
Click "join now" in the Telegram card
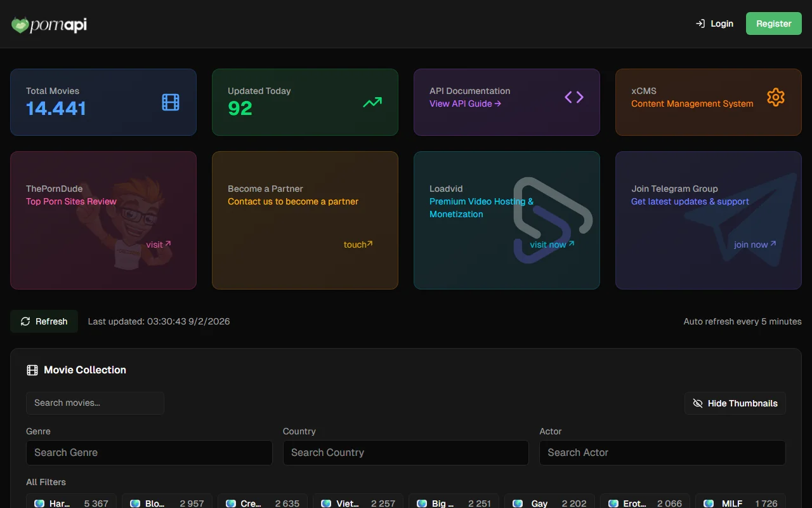[754, 244]
